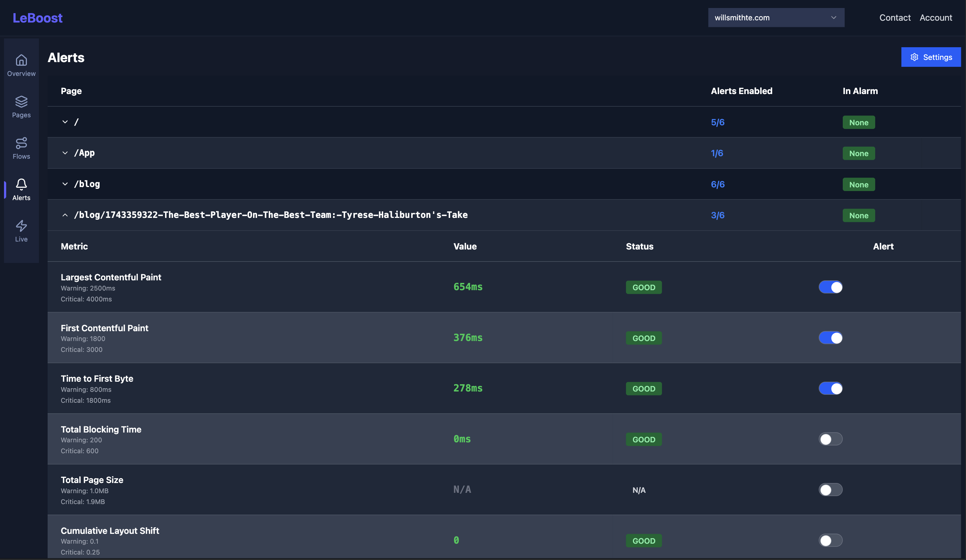Turn on Cumulative Layout Shift alert
966x560 pixels.
click(830, 540)
